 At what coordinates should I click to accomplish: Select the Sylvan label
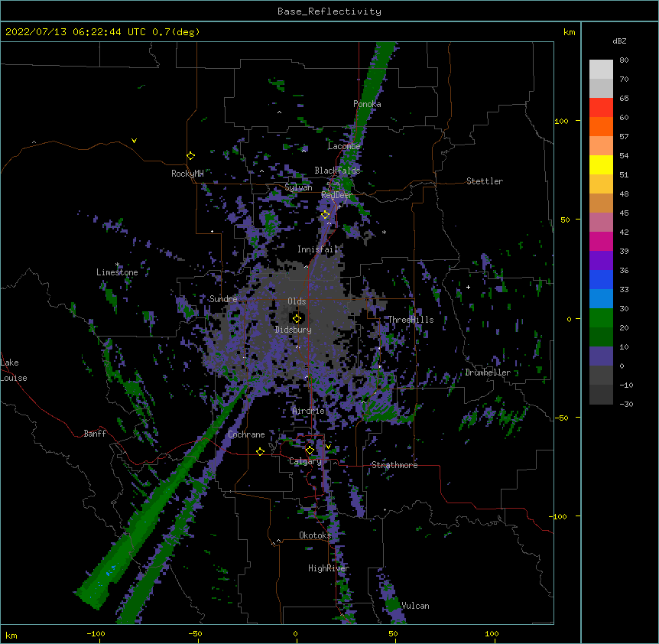pos(298,187)
